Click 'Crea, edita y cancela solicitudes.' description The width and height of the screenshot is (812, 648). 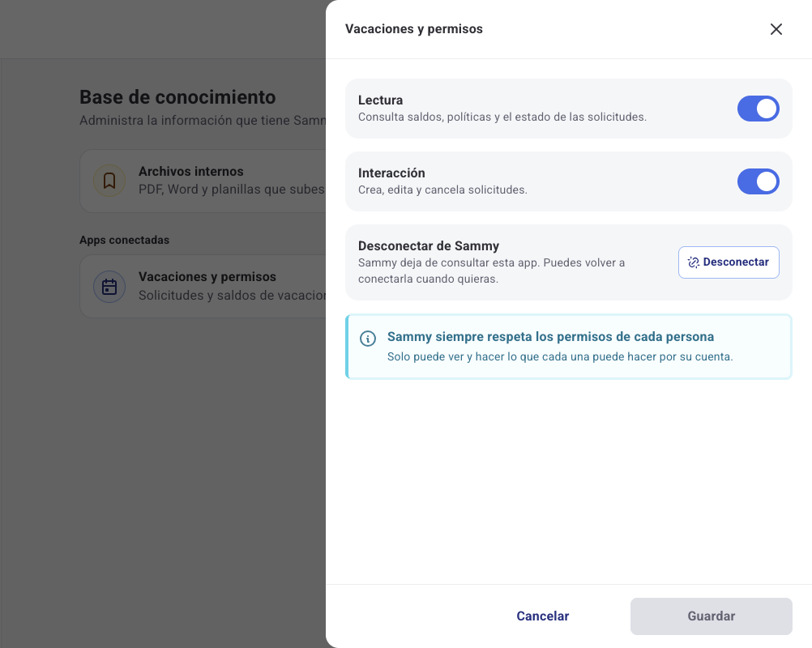[442, 190]
